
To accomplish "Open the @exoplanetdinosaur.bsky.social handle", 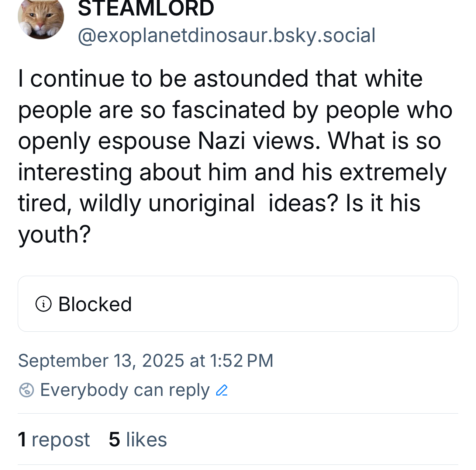I will pos(227,35).
